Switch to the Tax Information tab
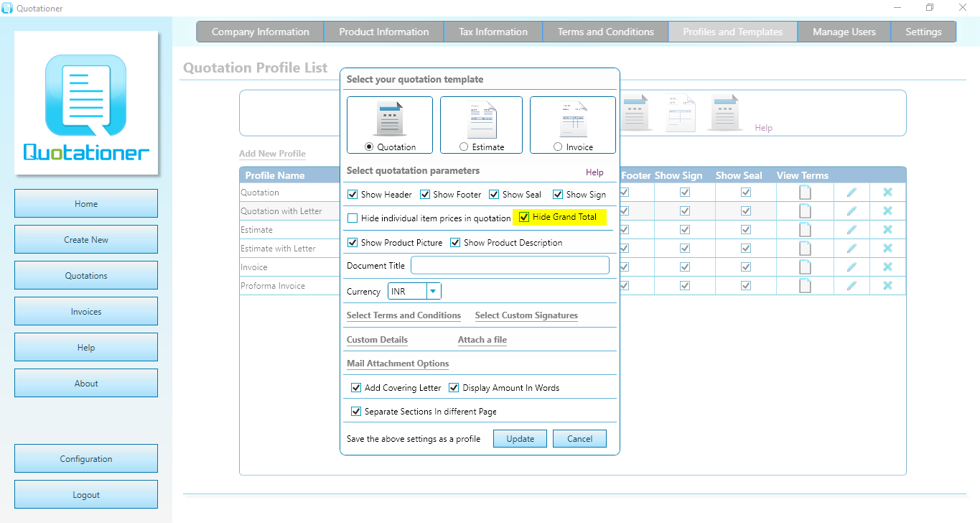This screenshot has height=523, width=980. [x=493, y=32]
